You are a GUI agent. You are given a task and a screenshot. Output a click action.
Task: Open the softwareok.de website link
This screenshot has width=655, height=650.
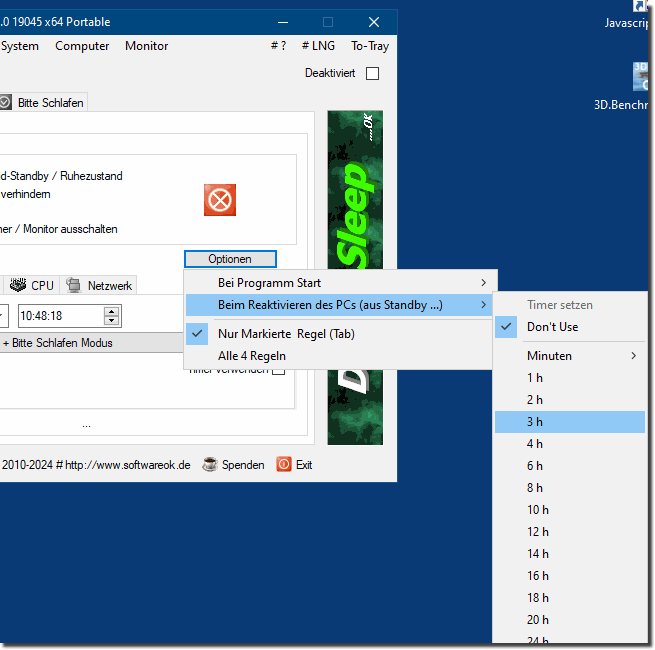point(128,465)
